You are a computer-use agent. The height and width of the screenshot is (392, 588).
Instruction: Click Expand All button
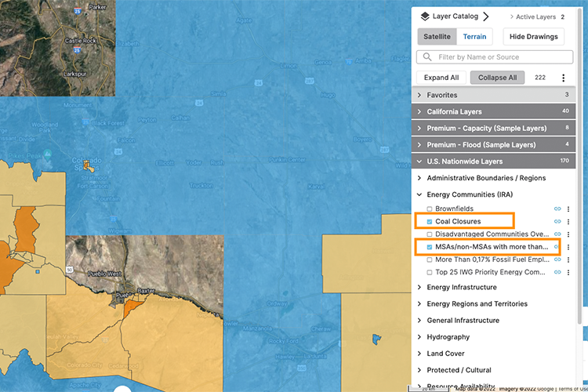[x=441, y=78]
